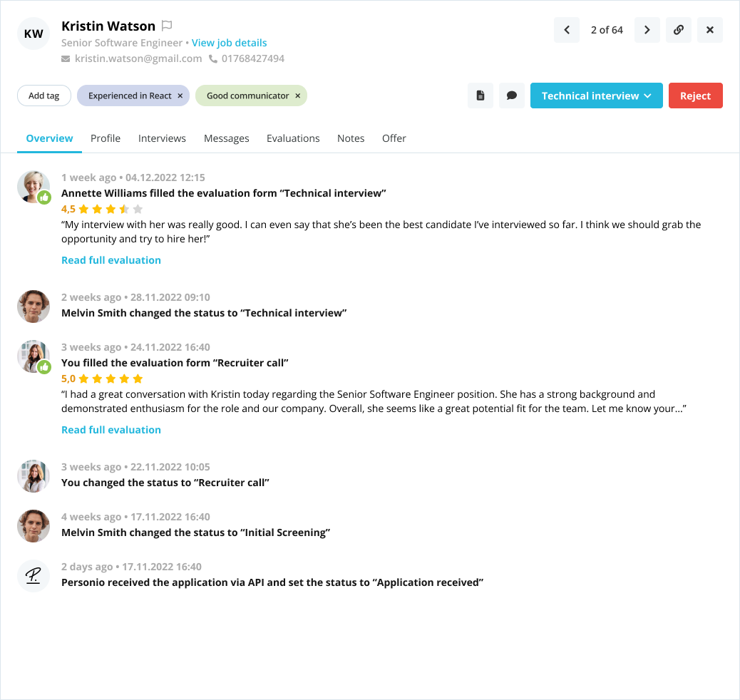Click phone number 01768427494
The image size is (740, 700).
click(253, 58)
